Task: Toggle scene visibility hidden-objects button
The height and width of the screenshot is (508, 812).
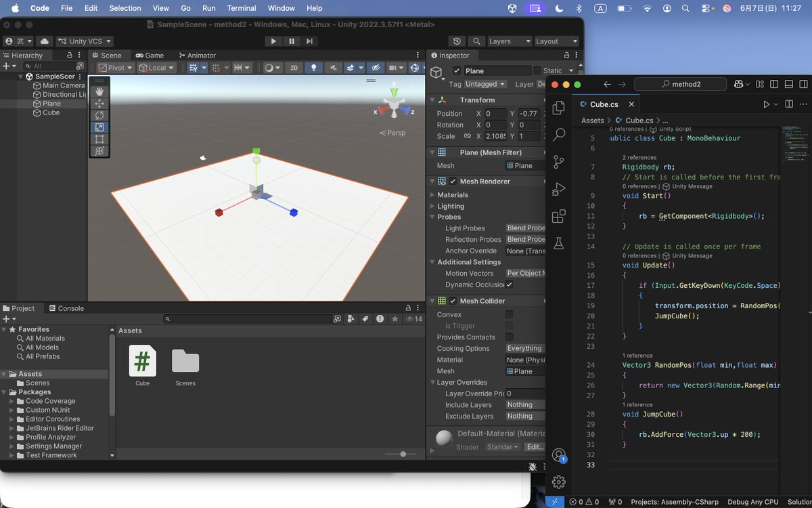Action: click(x=374, y=68)
